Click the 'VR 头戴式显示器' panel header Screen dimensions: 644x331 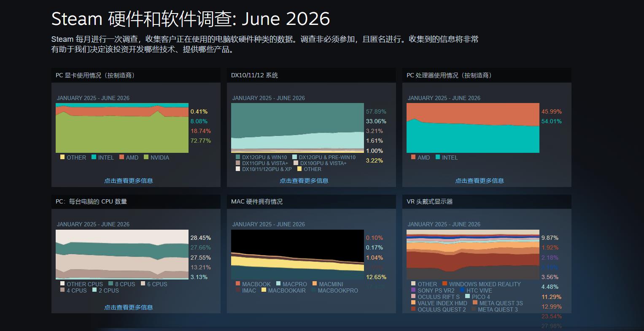487,201
